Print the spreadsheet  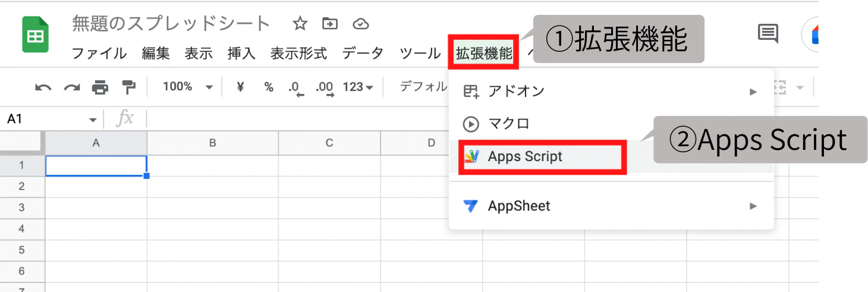pos(100,87)
